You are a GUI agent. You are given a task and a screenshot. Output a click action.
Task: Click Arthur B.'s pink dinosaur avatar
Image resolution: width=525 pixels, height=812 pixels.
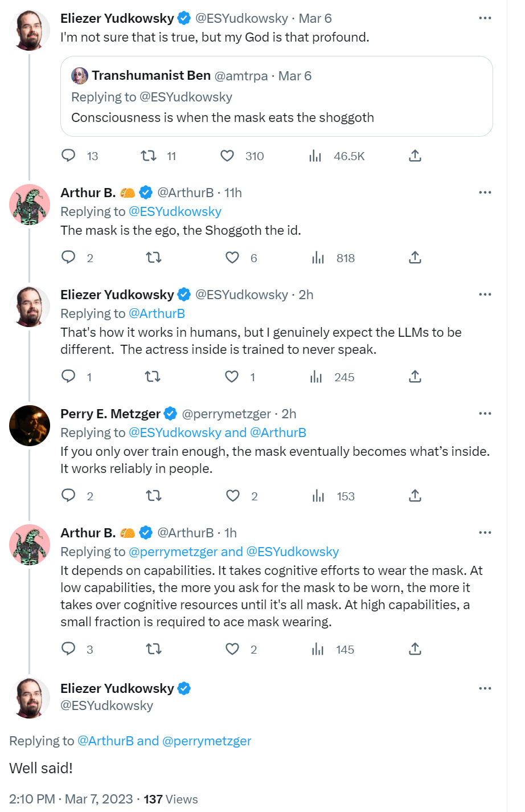coord(30,205)
